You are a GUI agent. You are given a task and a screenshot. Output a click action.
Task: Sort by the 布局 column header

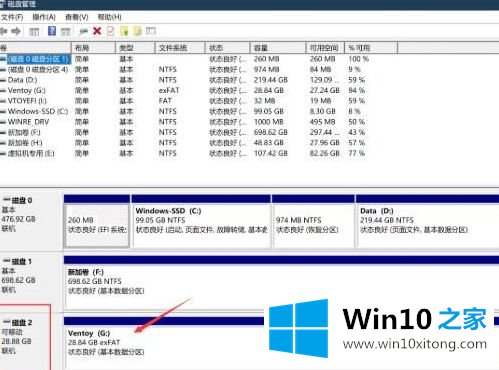tap(93, 48)
